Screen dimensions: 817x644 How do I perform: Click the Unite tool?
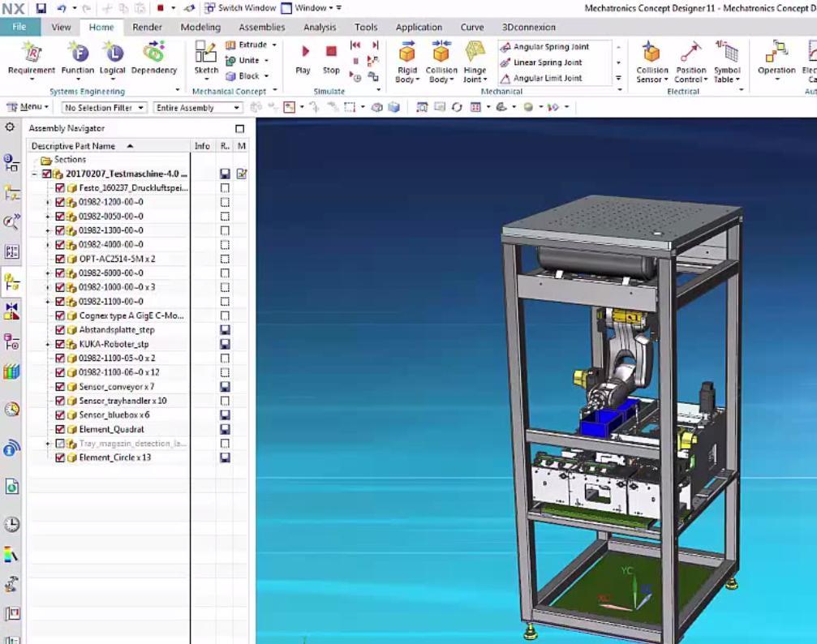[243, 61]
